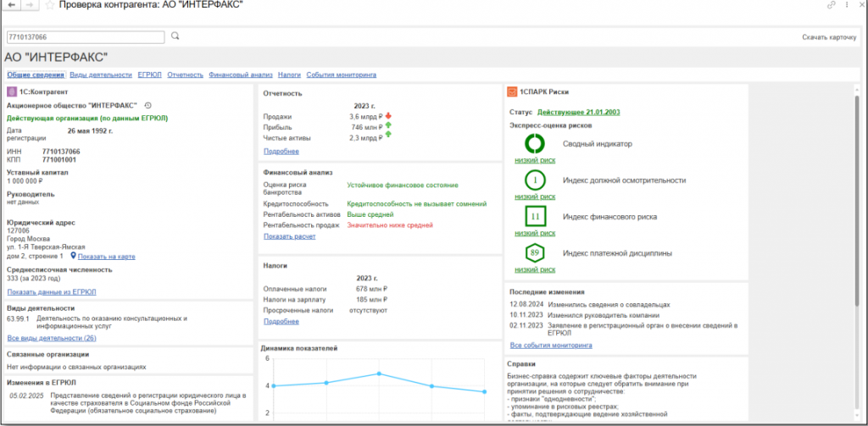868x426 pixels.
Task: Click Кредитоспособность не вызывает сомнений text
Action: click(416, 203)
